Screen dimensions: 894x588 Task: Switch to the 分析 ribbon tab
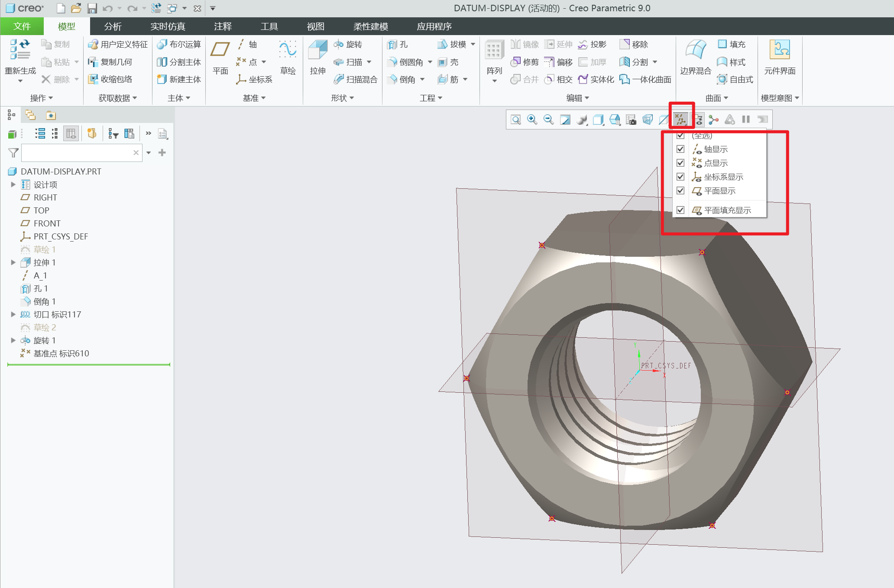(113, 26)
